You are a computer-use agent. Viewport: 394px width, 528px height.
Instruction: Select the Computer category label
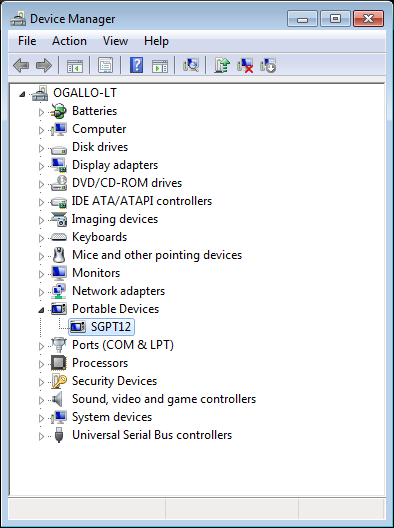[99, 129]
